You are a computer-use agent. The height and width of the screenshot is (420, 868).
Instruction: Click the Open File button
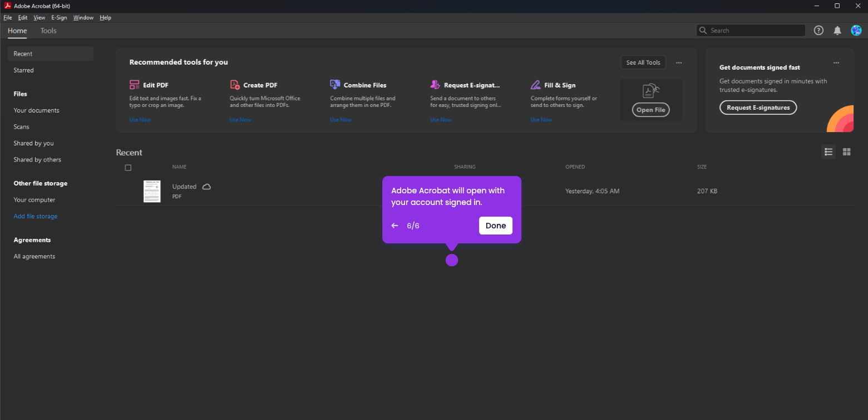click(651, 110)
